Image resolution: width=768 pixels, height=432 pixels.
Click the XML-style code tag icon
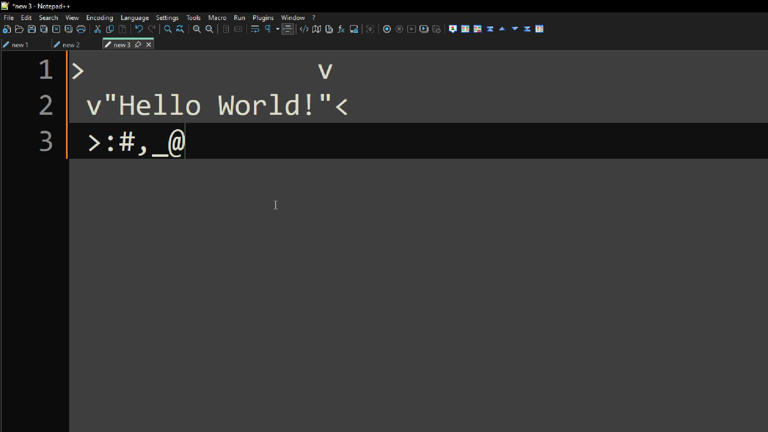(x=304, y=29)
